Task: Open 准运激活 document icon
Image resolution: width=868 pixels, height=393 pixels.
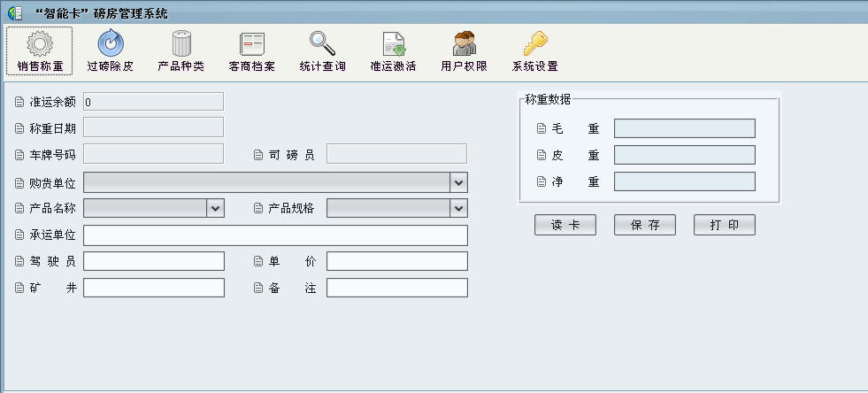Action: [393, 44]
